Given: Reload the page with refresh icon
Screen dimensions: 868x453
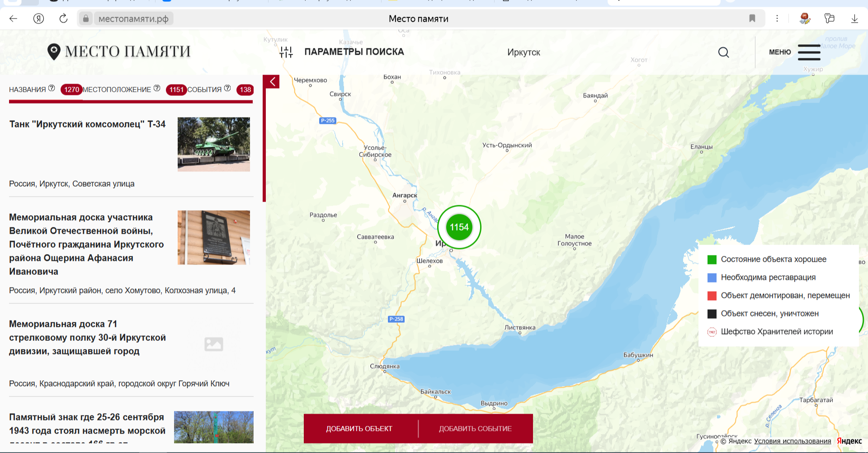Looking at the screenshot, I should click(x=63, y=19).
